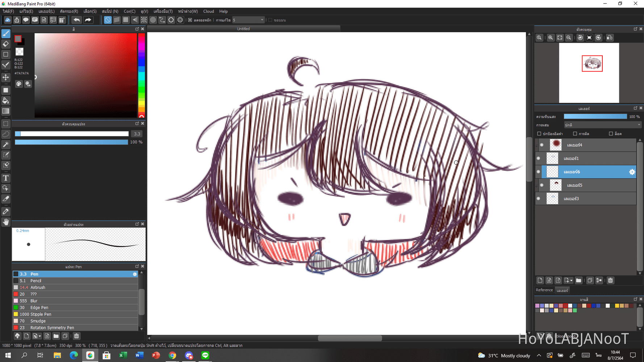
Task: Open the Cloud menu
Action: (209, 11)
